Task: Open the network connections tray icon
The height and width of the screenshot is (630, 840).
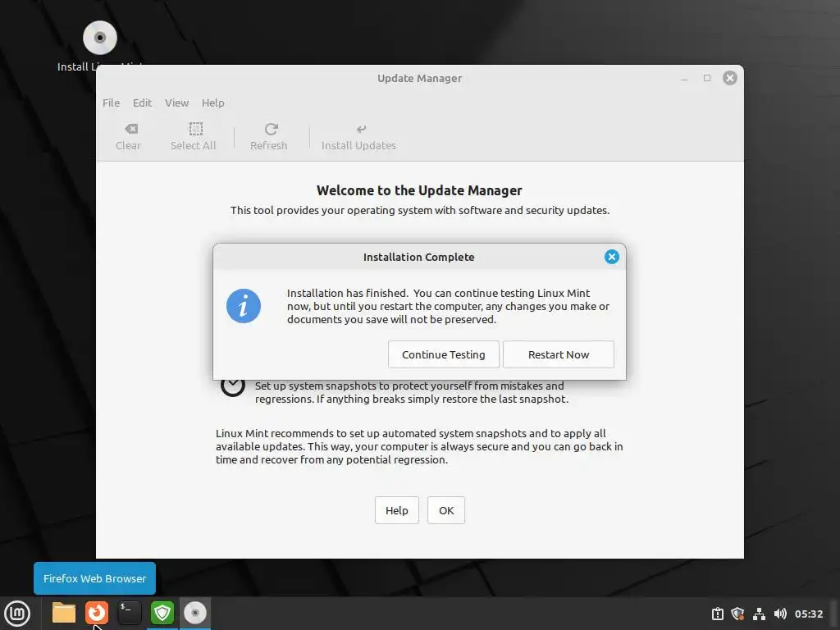Action: (759, 614)
